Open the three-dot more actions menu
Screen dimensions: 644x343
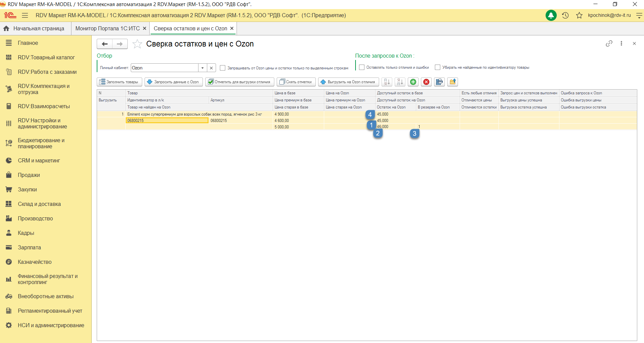621,43
